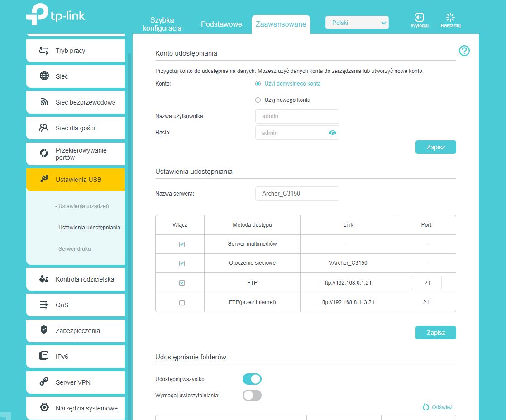This screenshot has width=506, height=420.
Task: Open the Tryb pracy menu label
Action: (x=70, y=51)
